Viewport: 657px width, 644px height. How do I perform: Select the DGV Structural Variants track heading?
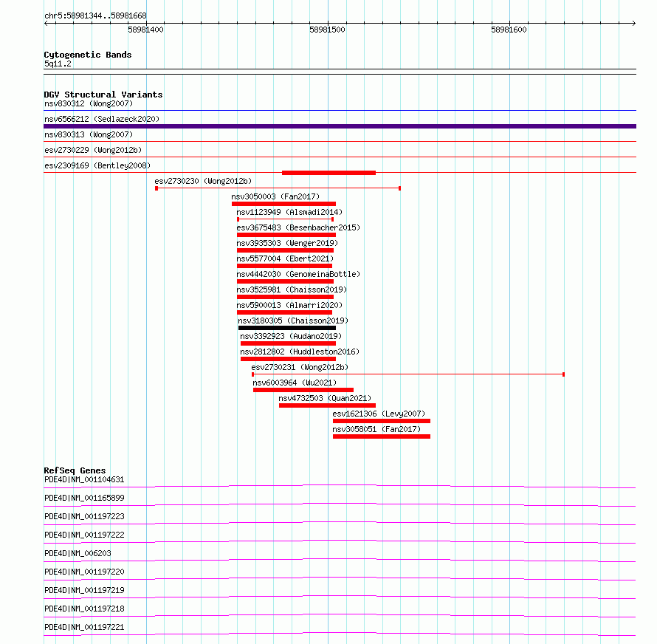tap(103, 95)
